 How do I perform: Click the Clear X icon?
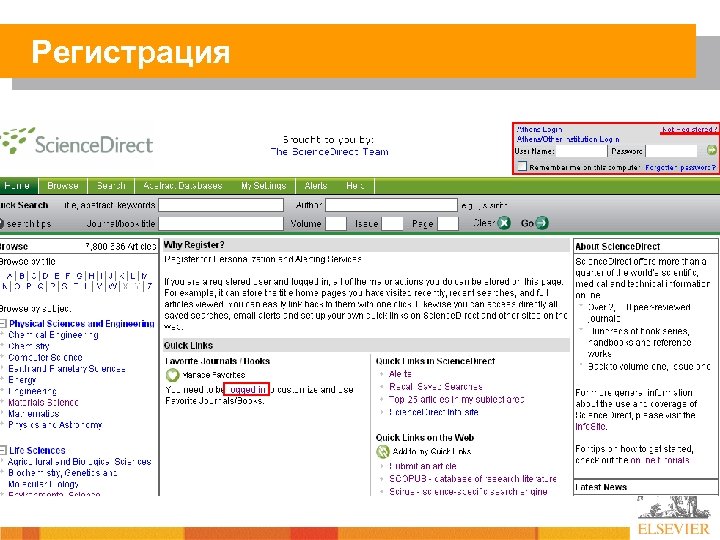coord(504,223)
